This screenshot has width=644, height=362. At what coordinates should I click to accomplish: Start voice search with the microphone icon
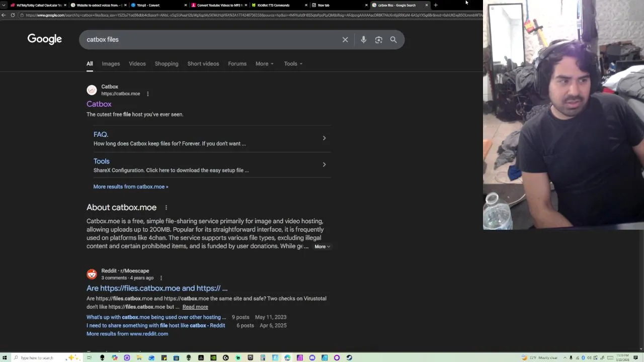363,40
